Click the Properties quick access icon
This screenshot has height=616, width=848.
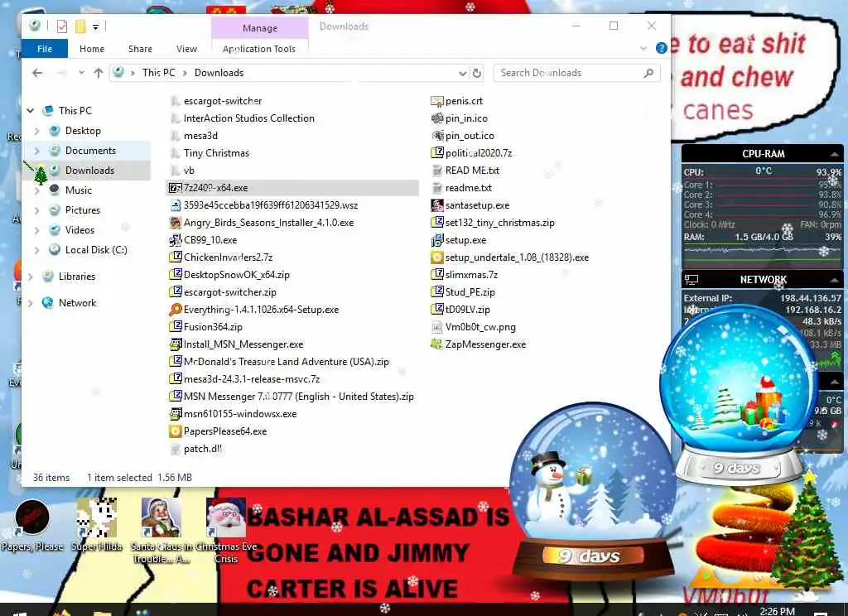pos(62,26)
